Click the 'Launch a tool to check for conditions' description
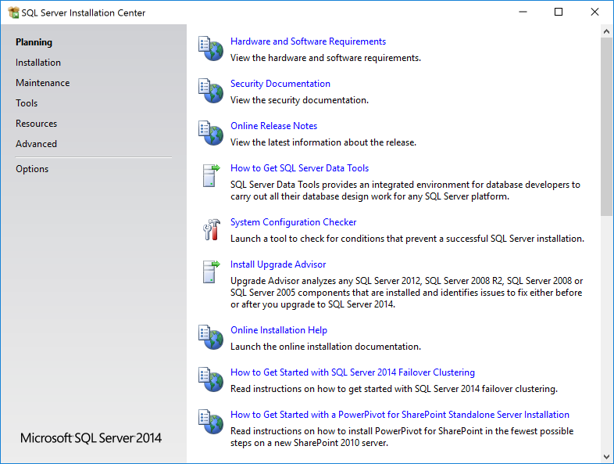This screenshot has height=464, width=614. 407,239
